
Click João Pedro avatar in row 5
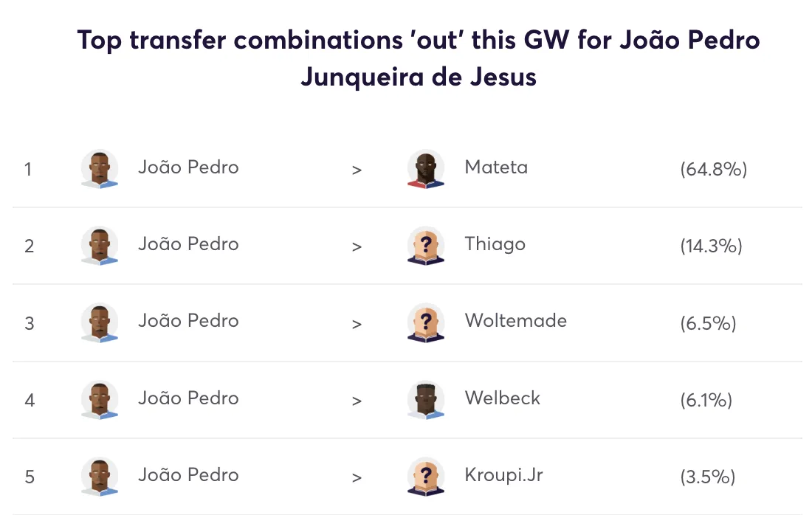pyautogui.click(x=99, y=477)
